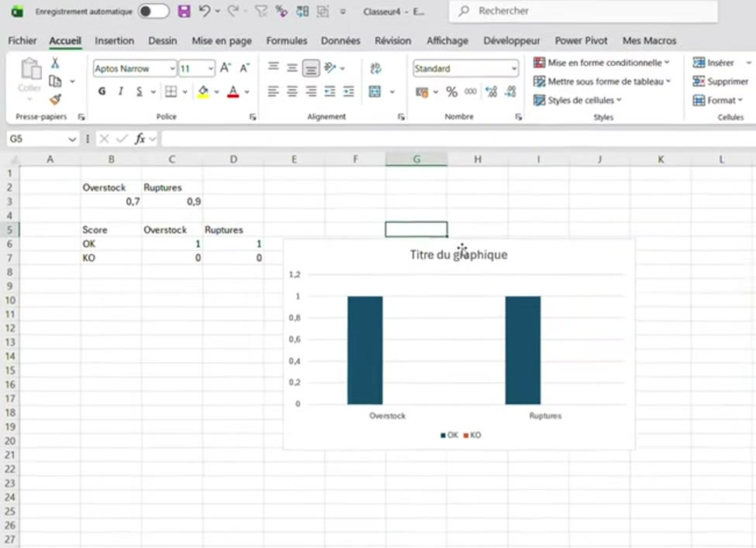The width and height of the screenshot is (756, 548).
Task: Open the Merge cells dropdown arrow
Action: tap(392, 91)
